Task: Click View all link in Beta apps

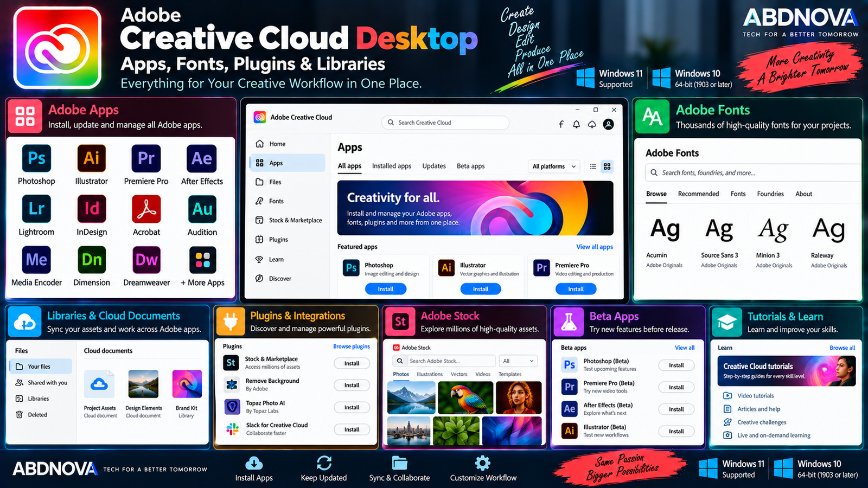Action: (685, 348)
